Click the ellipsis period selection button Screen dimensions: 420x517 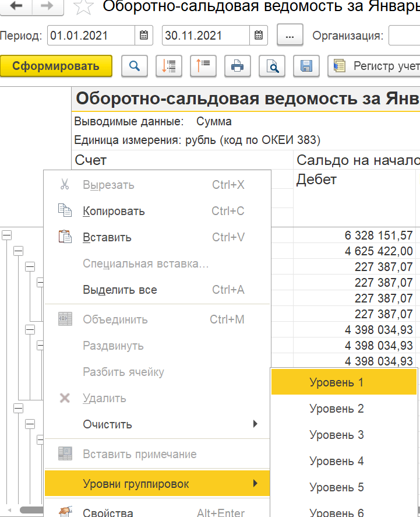[290, 36]
